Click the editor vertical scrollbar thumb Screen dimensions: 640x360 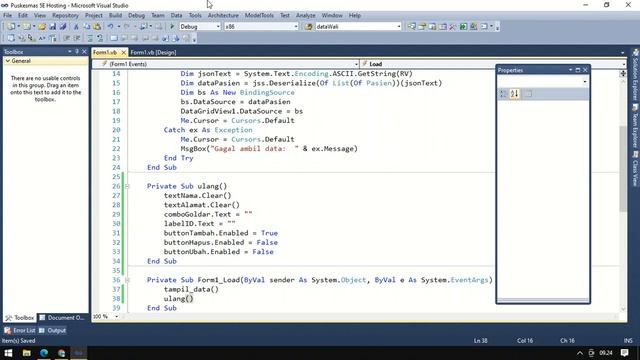pos(623,168)
